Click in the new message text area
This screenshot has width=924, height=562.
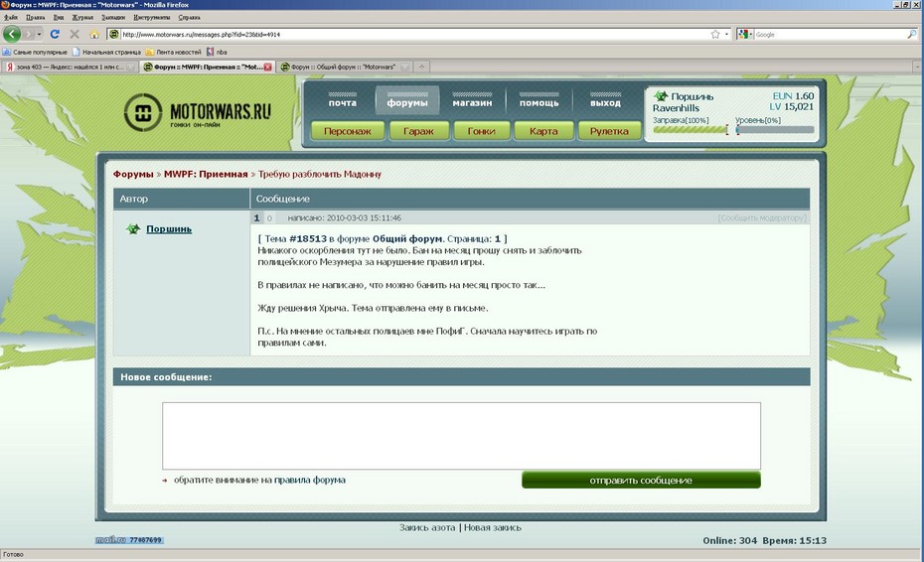click(x=461, y=436)
